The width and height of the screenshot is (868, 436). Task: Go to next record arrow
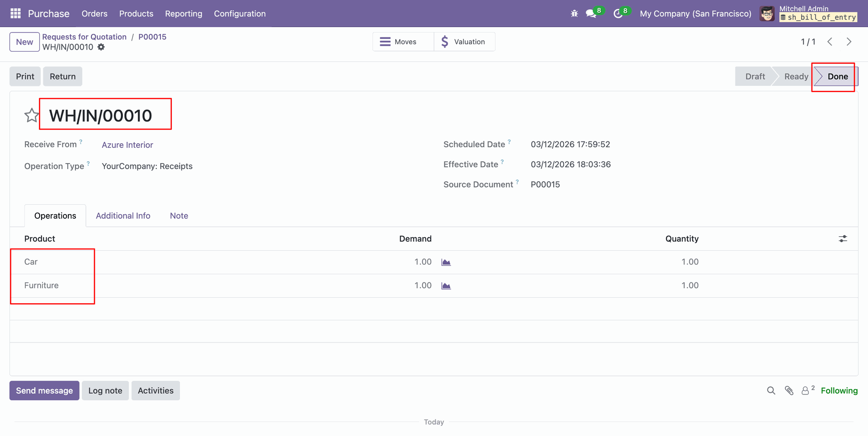pos(849,42)
